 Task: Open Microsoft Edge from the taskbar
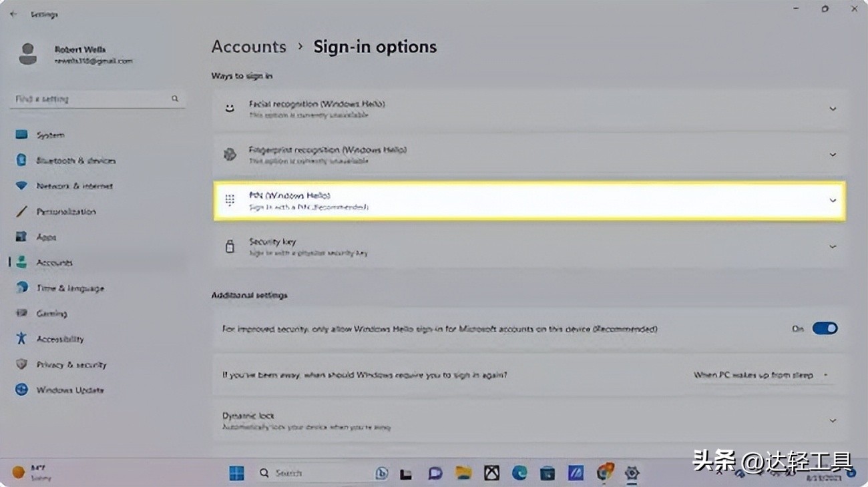[x=519, y=472]
